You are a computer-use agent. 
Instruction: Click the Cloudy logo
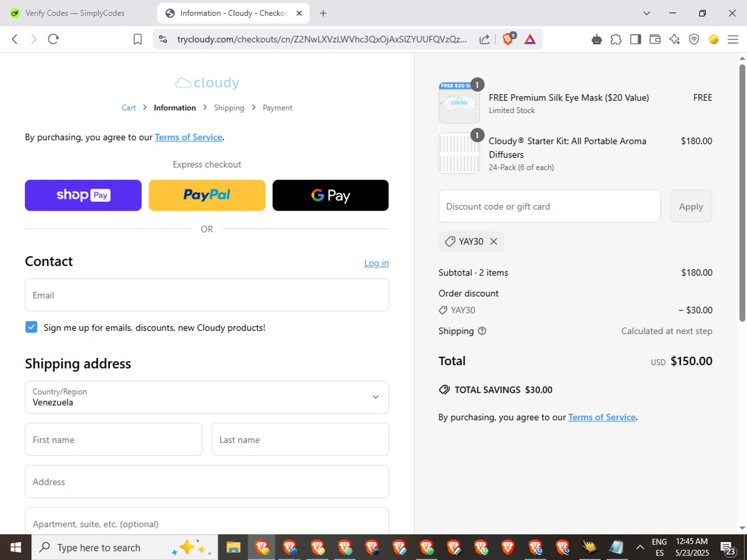207,83
